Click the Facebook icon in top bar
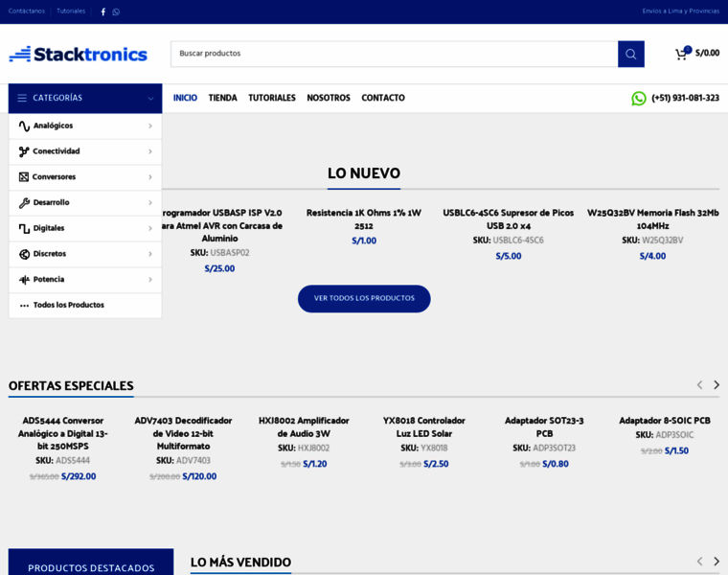728x575 pixels. pyautogui.click(x=103, y=11)
